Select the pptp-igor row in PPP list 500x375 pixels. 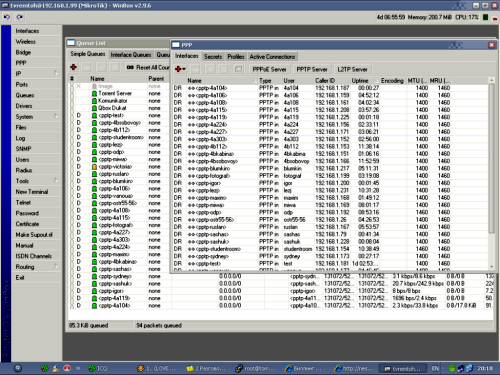[x=331, y=183]
